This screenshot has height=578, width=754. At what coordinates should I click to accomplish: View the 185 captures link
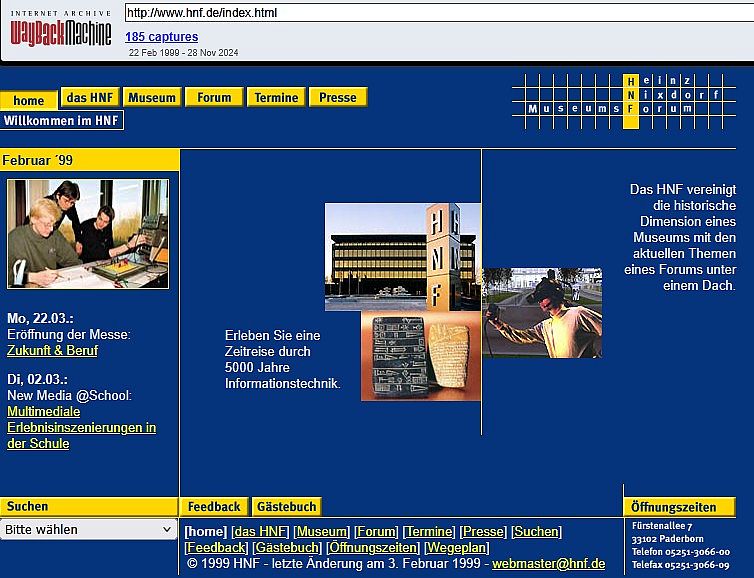[x=161, y=37]
